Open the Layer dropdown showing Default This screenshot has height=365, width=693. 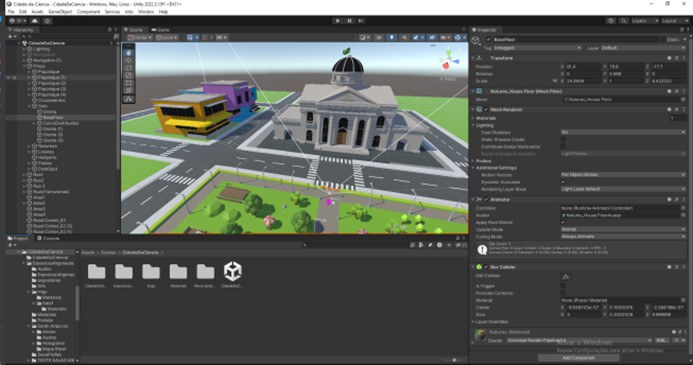pyautogui.click(x=644, y=48)
